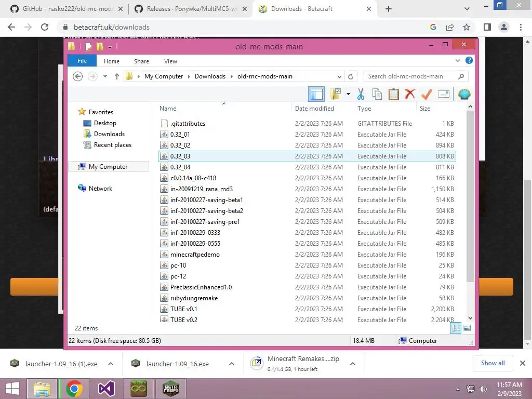Image resolution: width=532 pixels, height=399 pixels.
Task: Click the Explorer forward arrow button
Action: pos(92,76)
